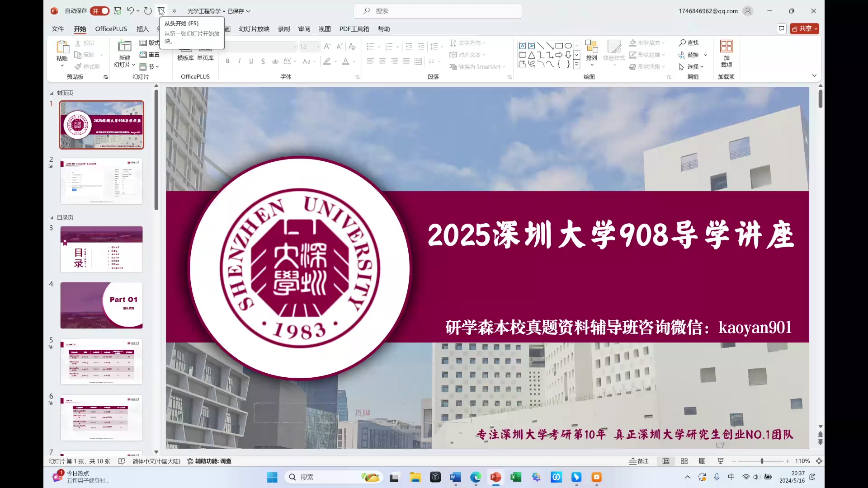Toggle center text alignment

coord(382,61)
